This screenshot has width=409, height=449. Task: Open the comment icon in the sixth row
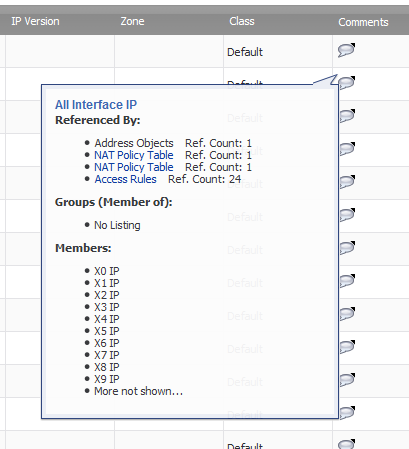[347, 215]
